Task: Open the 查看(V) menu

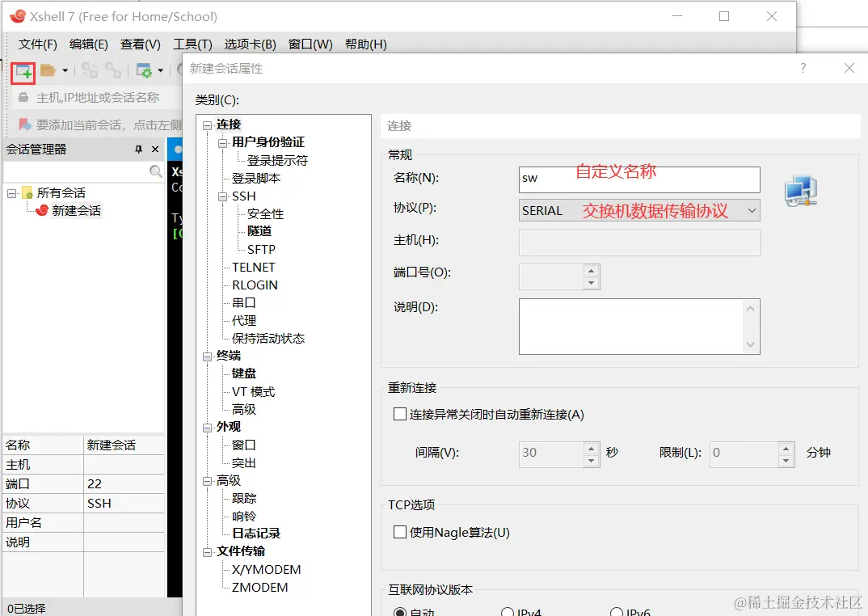Action: click(141, 44)
